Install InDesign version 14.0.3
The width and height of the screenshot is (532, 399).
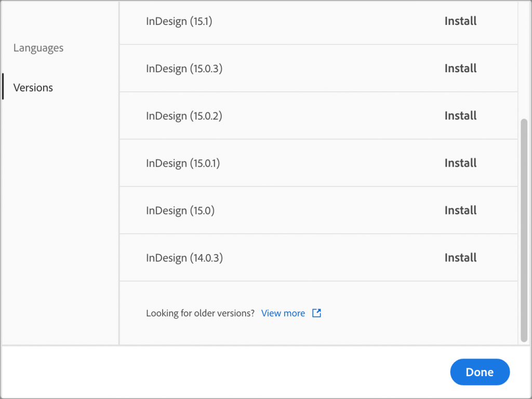pos(460,258)
